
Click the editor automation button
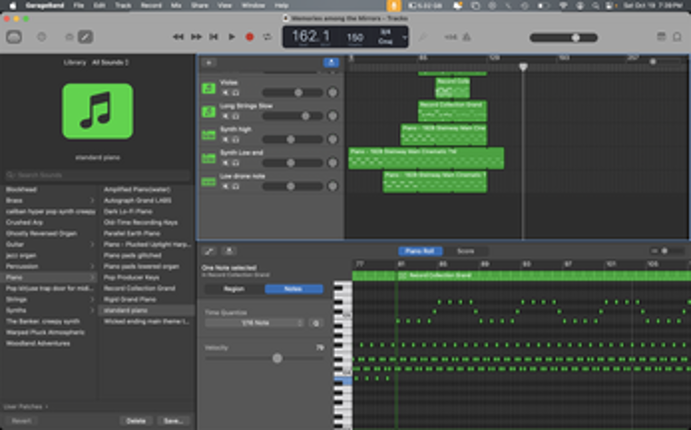(209, 251)
